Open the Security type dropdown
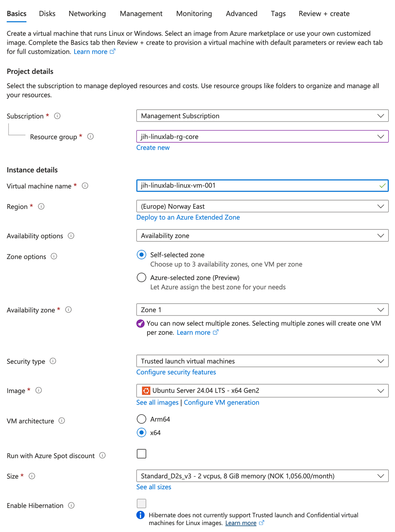Viewport: 395px width, 532px height. tap(262, 361)
